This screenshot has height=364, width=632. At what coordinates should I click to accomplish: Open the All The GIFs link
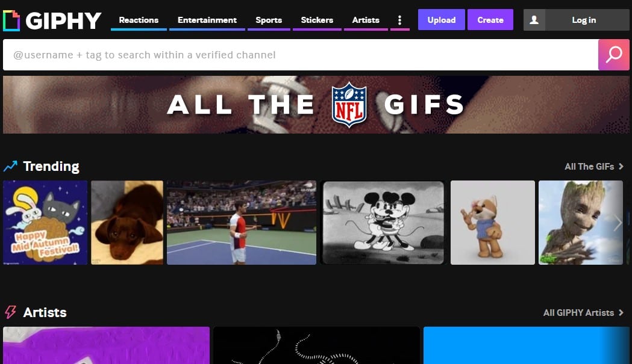pyautogui.click(x=594, y=166)
